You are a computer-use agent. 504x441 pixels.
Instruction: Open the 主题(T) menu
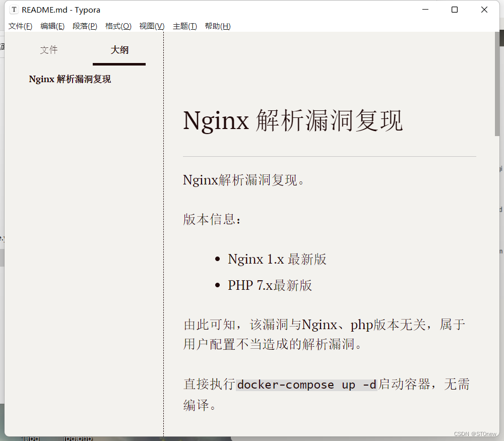point(185,26)
